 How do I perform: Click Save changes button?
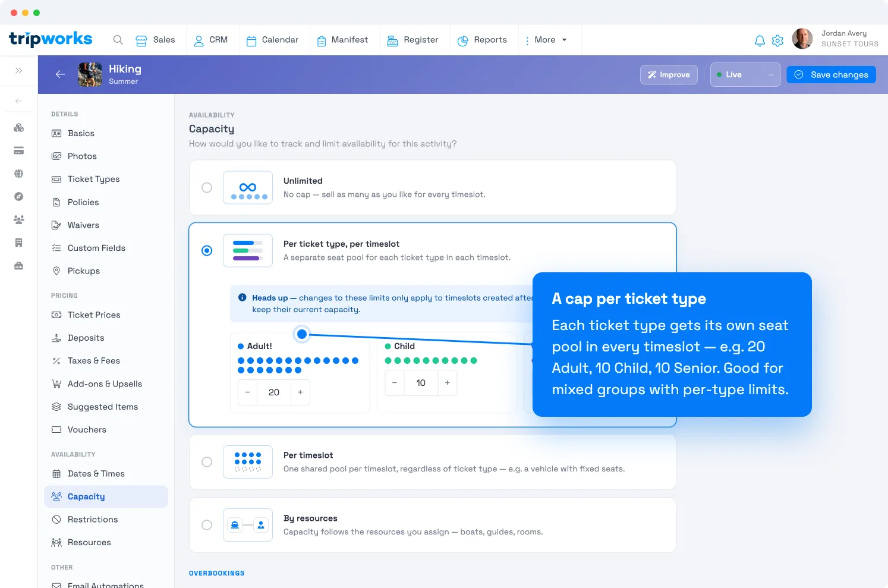click(831, 75)
